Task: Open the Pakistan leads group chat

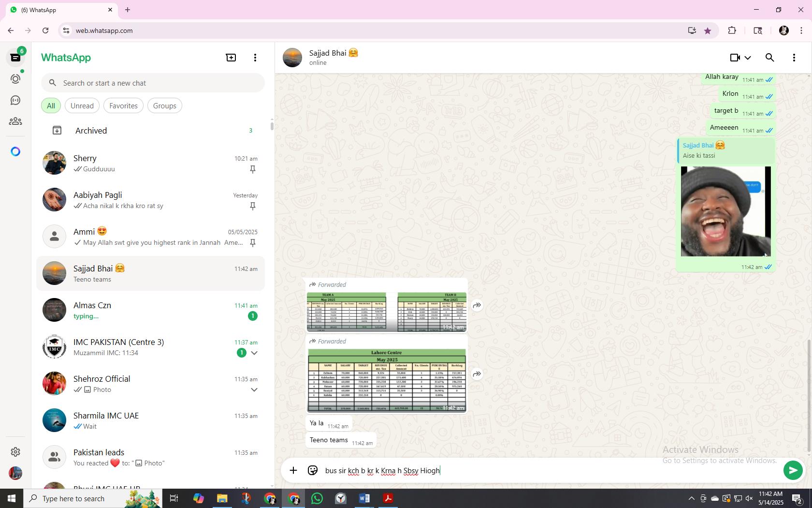Action: [x=150, y=457]
